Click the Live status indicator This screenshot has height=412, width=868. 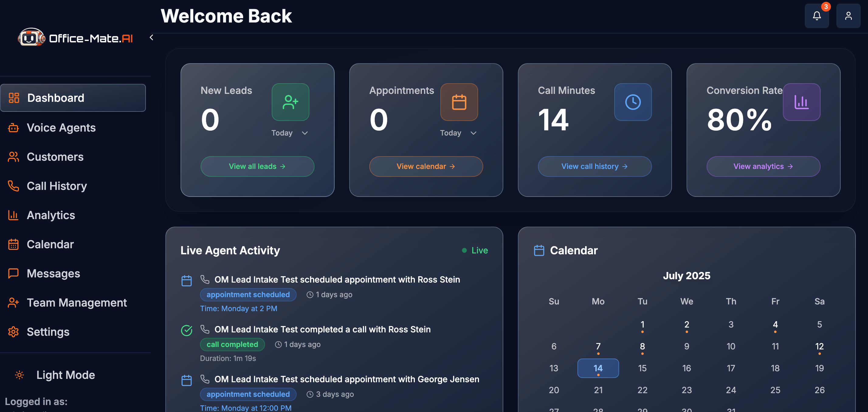(475, 250)
